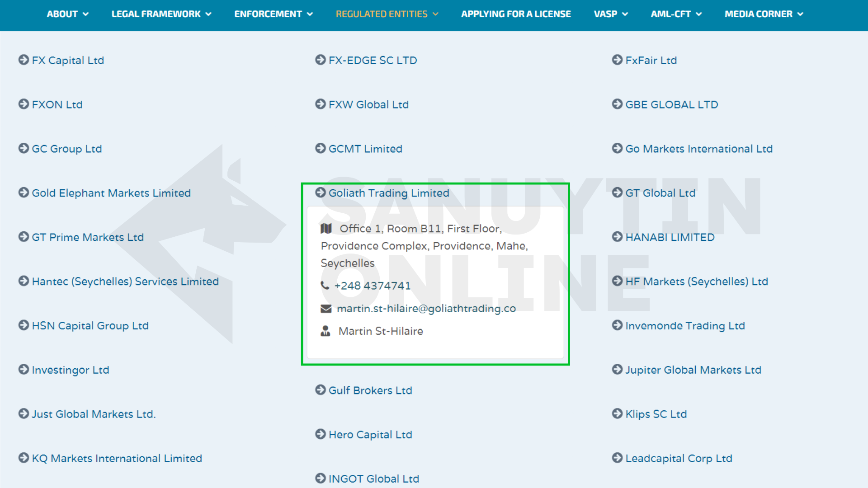This screenshot has width=868, height=488.
Task: Open HSN Capital Group Ltd entry
Action: point(90,326)
